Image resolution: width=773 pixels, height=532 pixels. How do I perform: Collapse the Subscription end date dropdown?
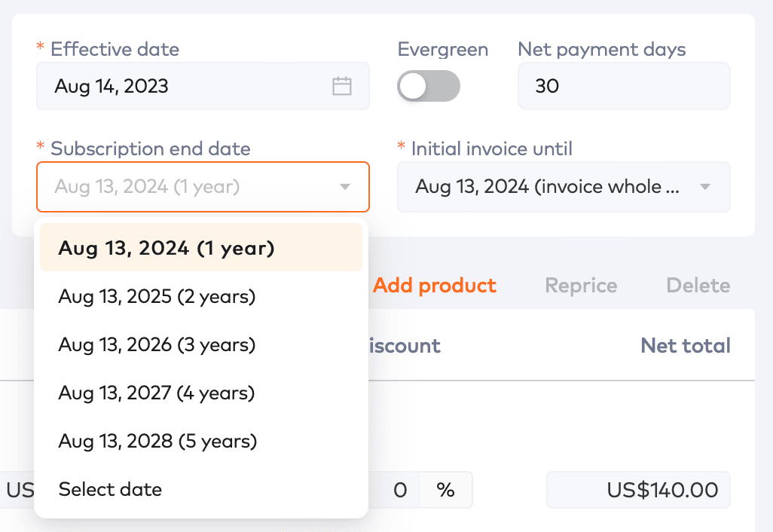(x=203, y=187)
